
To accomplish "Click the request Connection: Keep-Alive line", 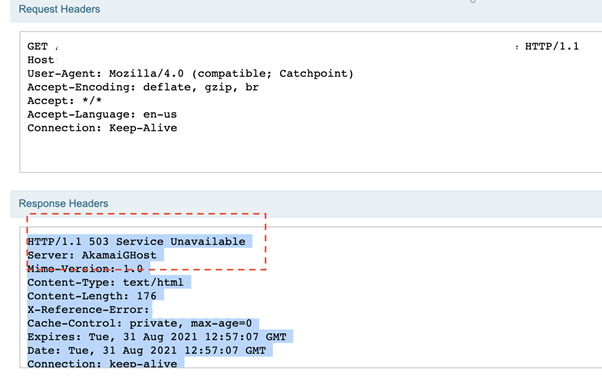I will pos(102,128).
